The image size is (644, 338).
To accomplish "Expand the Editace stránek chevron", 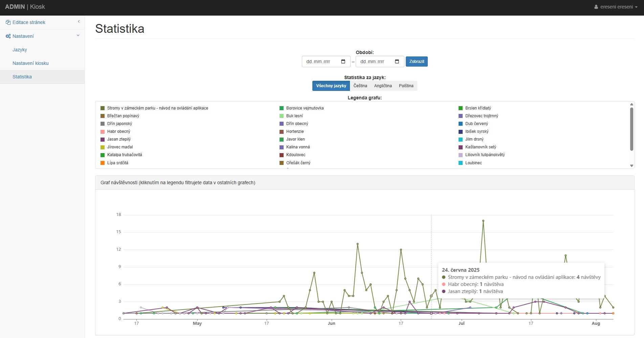I will 79,22.
